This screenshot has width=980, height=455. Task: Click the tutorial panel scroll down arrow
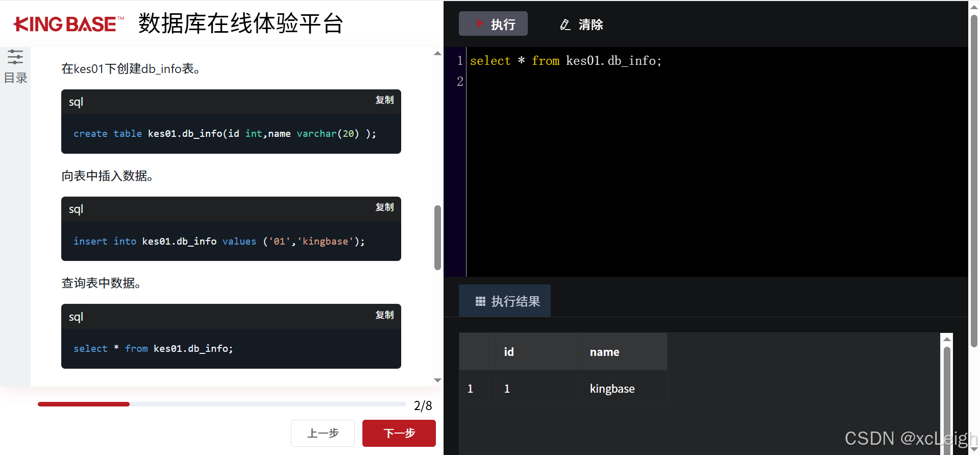[x=437, y=380]
